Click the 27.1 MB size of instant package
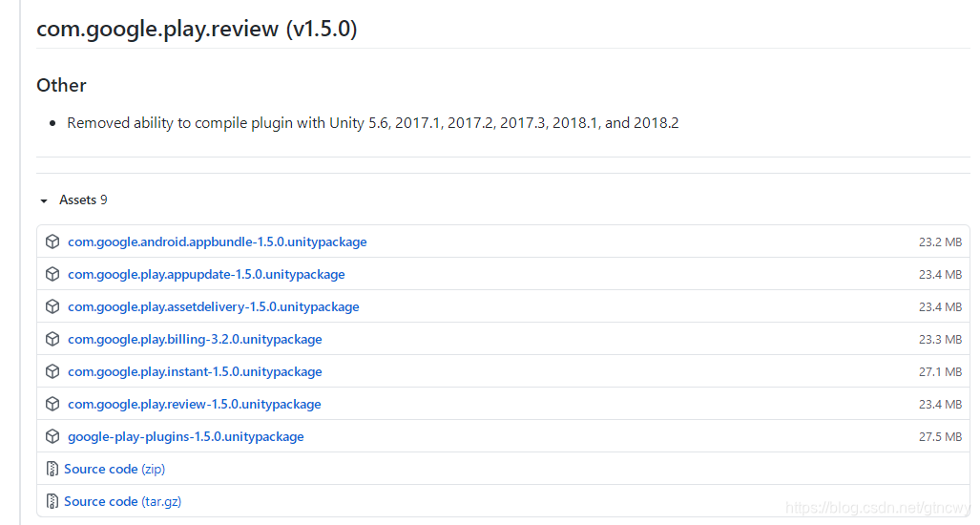Image resolution: width=980 pixels, height=525 pixels. [x=940, y=372]
